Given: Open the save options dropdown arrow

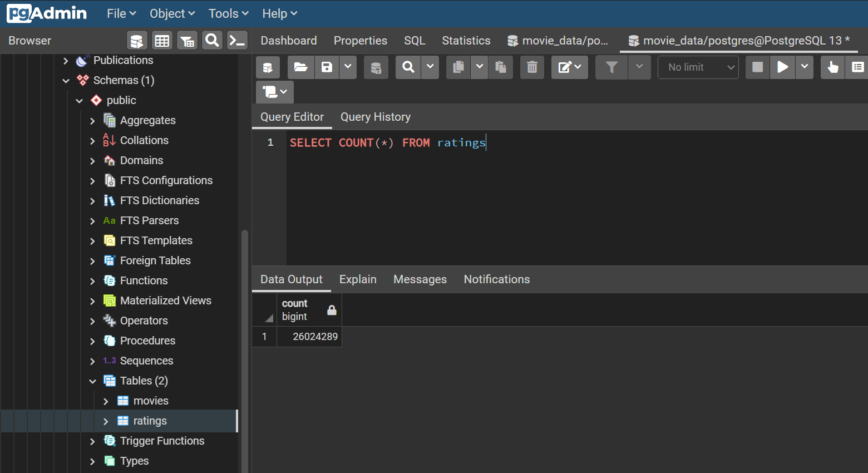Looking at the screenshot, I should [348, 67].
